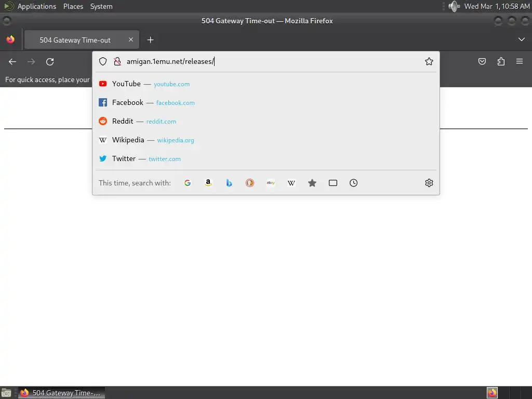Search bookmarks with the star icon
The height and width of the screenshot is (399, 532).
(312, 183)
